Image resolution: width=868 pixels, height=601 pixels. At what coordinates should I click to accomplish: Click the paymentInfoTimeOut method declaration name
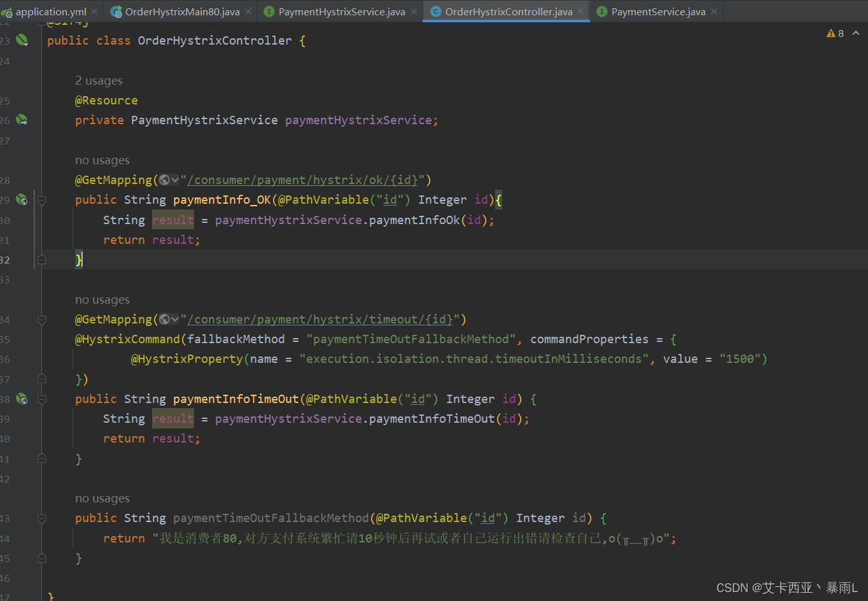[x=236, y=399]
